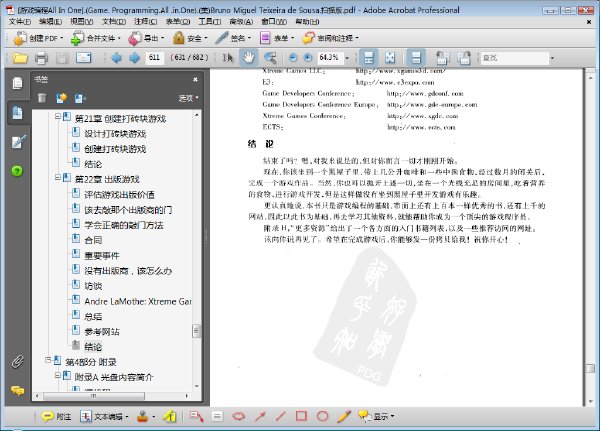The image size is (600, 431).
Task: Select the Andre LaMothe bookmark
Action: coord(138,302)
